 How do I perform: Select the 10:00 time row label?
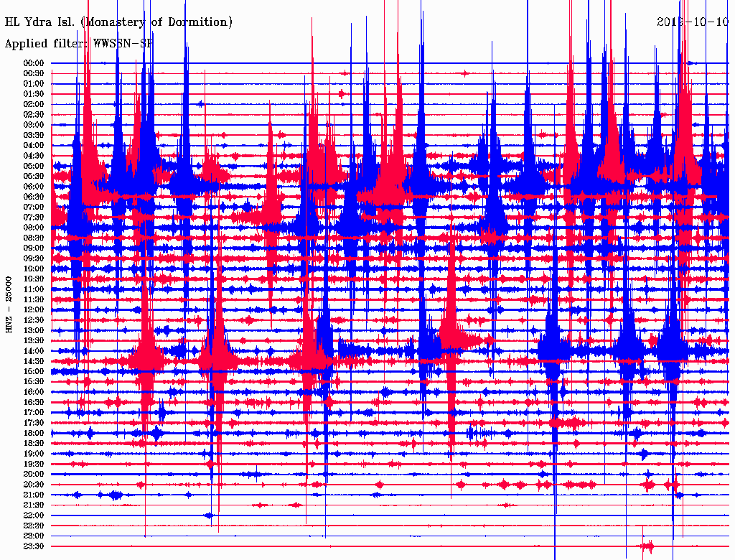[x=34, y=269]
